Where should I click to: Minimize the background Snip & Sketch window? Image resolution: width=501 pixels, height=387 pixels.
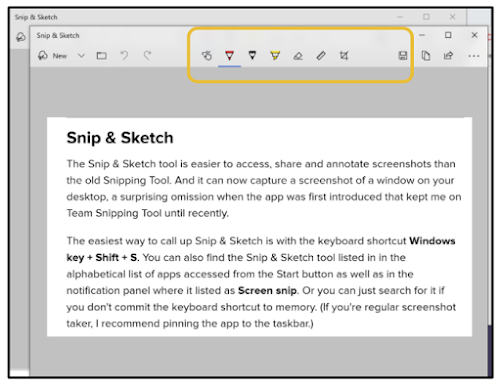(400, 17)
